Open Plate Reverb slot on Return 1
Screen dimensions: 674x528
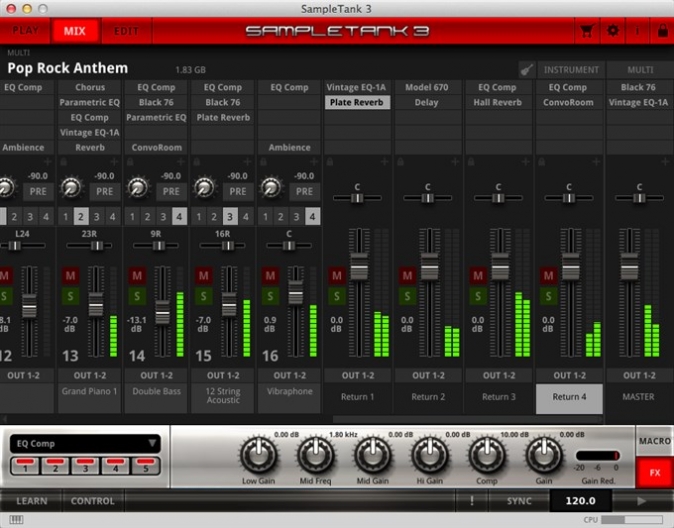pos(357,102)
